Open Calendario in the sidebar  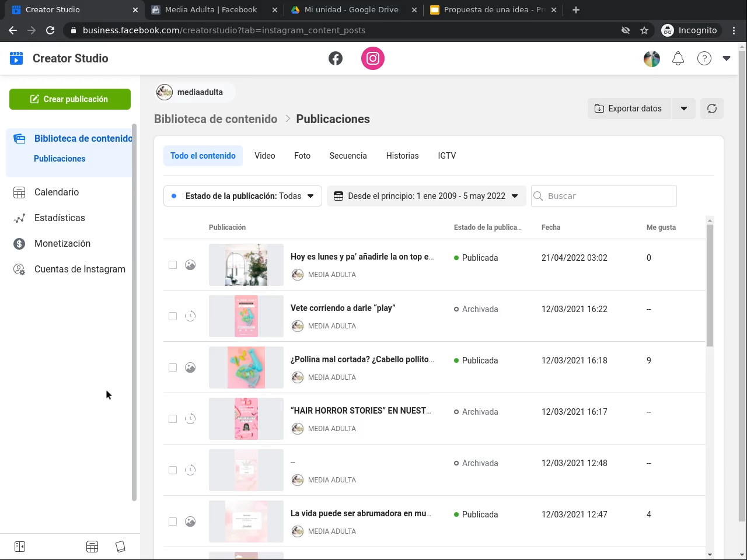pos(57,192)
